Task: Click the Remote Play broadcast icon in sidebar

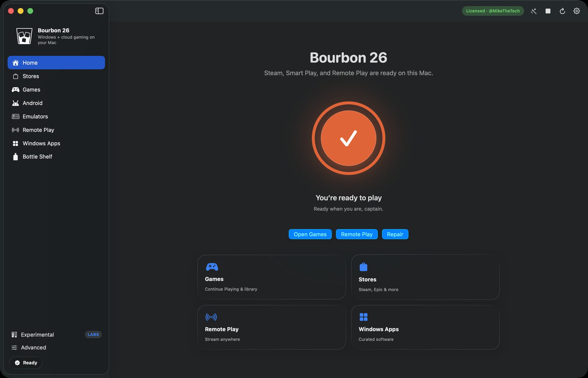Action: (16, 130)
